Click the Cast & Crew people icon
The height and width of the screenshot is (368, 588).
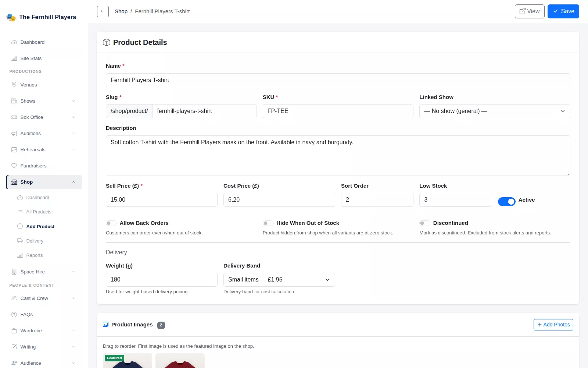(14, 298)
